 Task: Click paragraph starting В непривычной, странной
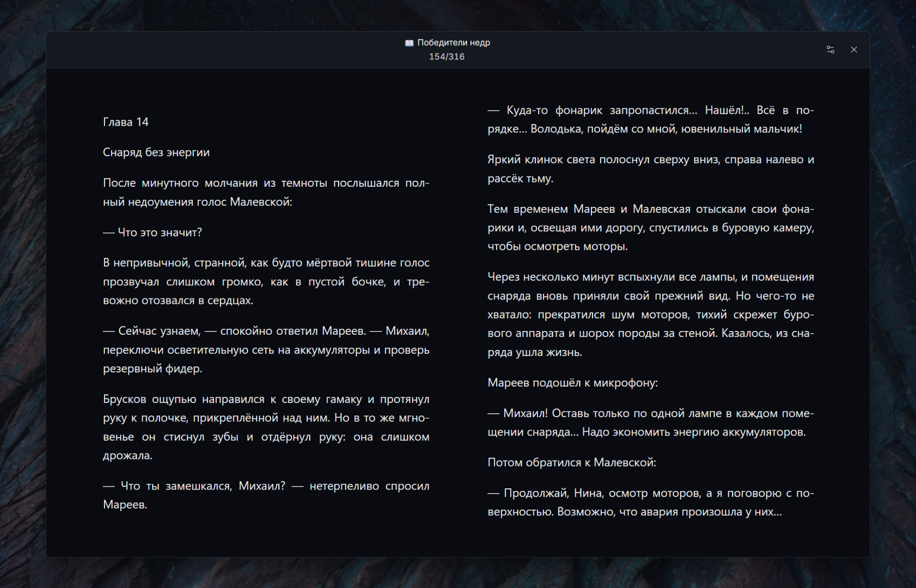(266, 281)
